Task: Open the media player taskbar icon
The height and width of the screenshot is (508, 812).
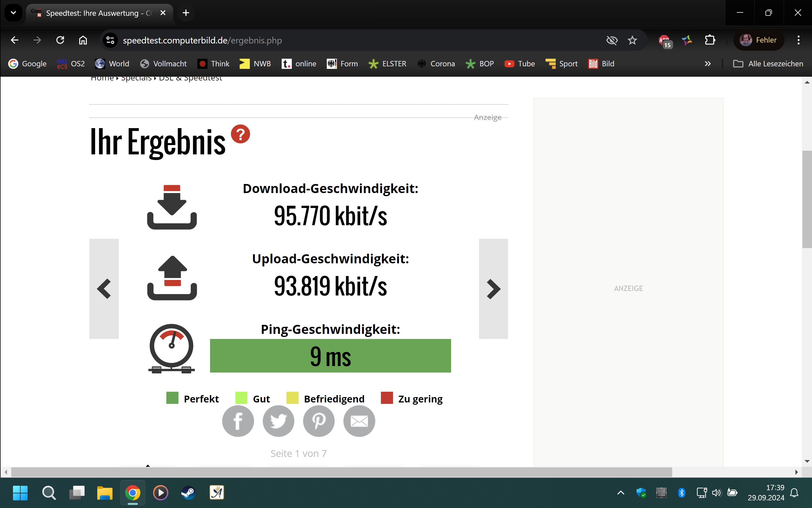Action: (x=161, y=493)
